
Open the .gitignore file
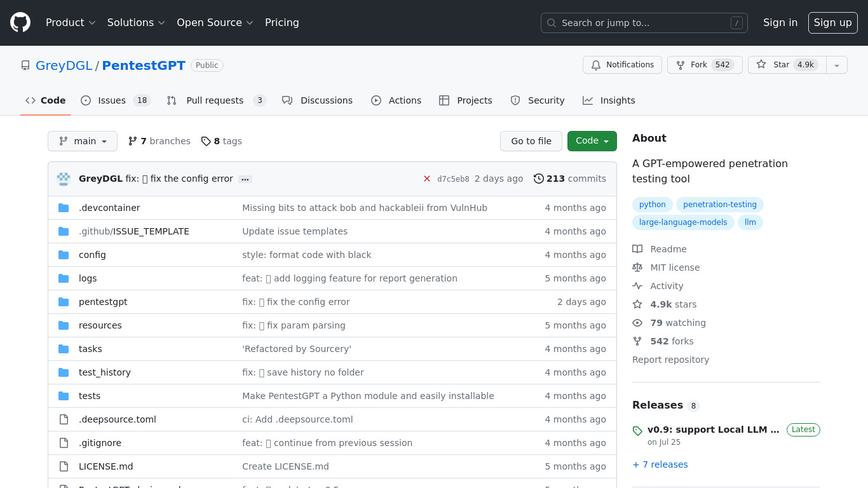coord(100,443)
